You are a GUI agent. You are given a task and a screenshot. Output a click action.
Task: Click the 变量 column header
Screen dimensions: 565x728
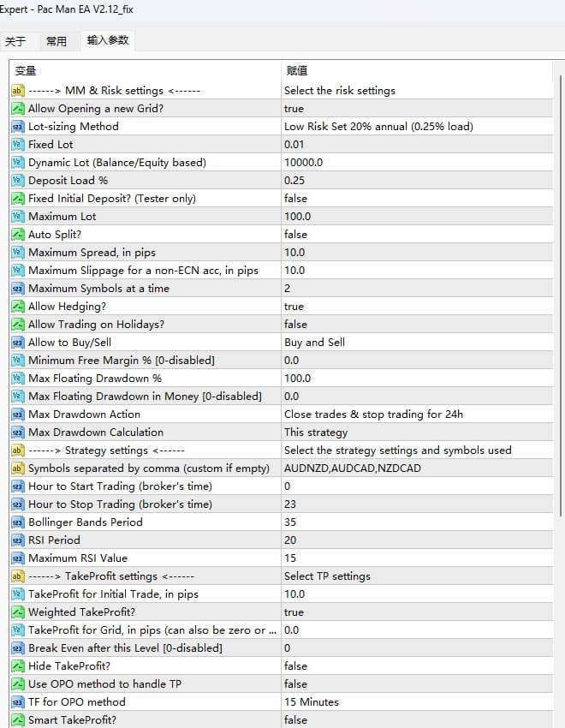point(26,70)
